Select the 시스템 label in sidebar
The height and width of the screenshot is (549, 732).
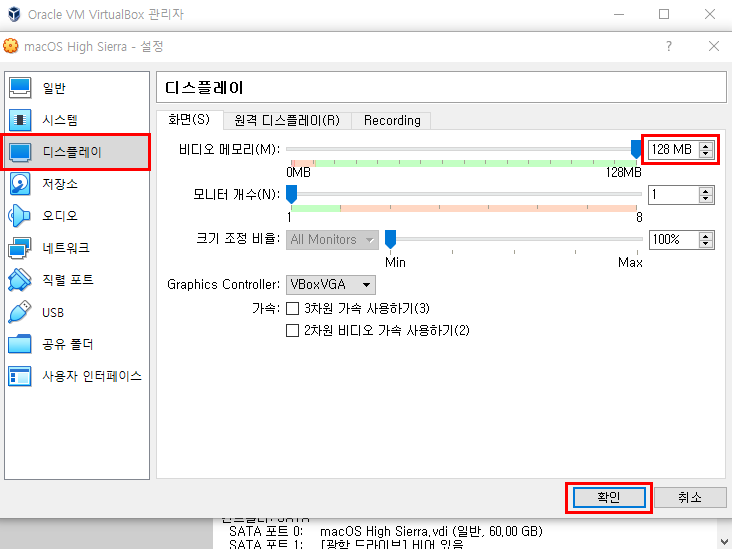60,120
